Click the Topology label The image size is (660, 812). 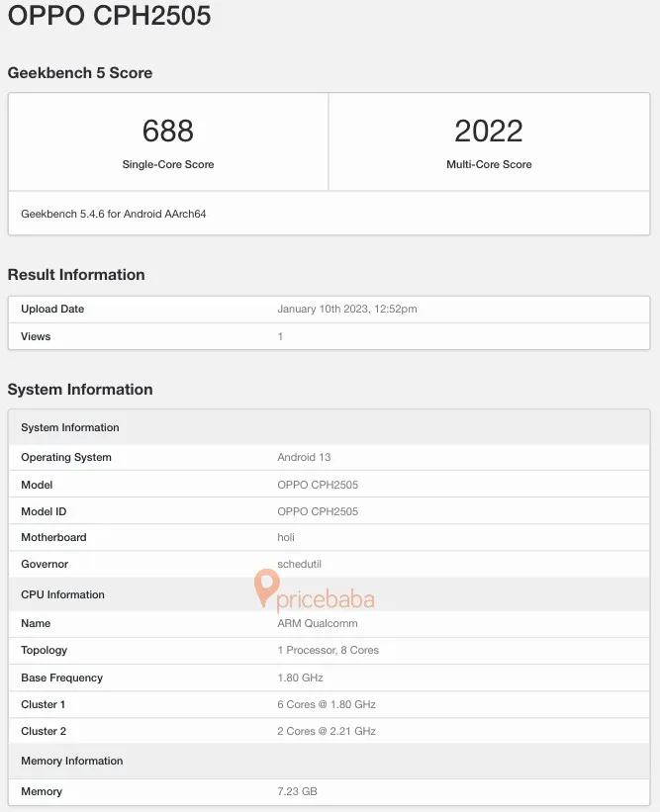[45, 651]
